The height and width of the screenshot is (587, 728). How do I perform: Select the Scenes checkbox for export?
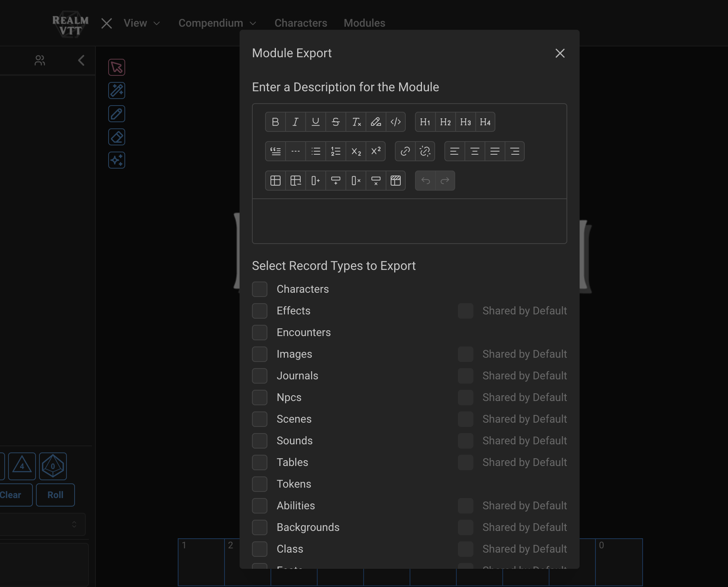(260, 419)
